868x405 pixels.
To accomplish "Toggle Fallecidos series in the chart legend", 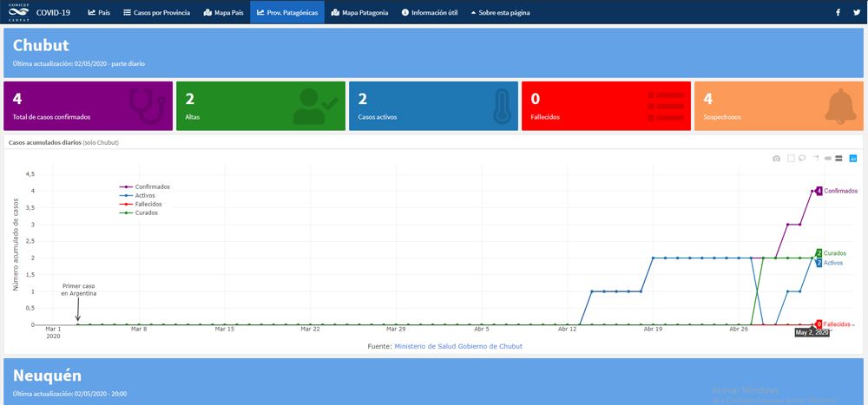I will point(146,204).
